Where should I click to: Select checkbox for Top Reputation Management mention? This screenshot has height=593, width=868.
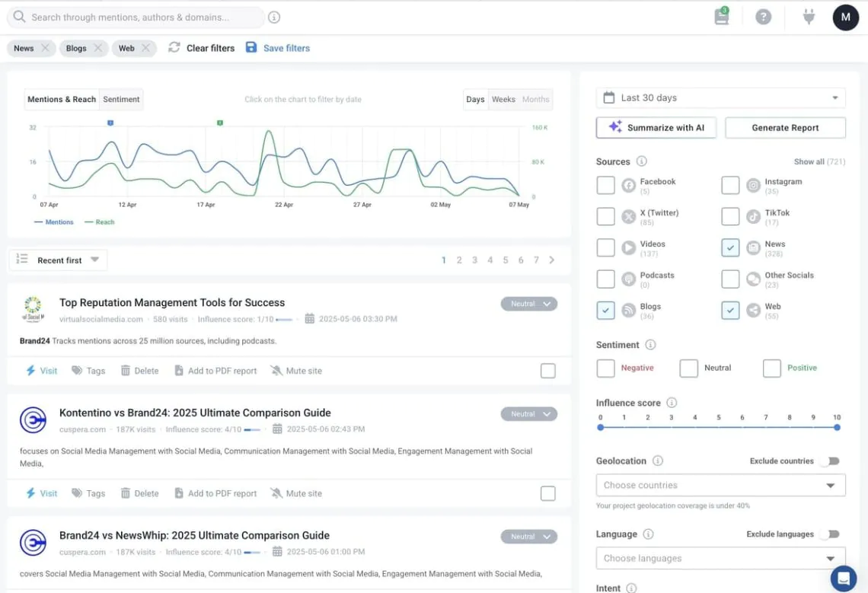[x=547, y=371]
